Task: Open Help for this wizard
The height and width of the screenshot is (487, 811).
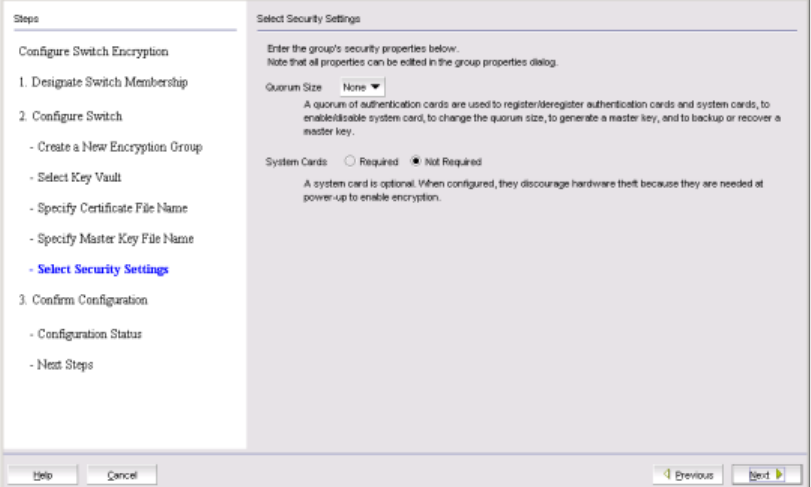Action: (x=42, y=475)
